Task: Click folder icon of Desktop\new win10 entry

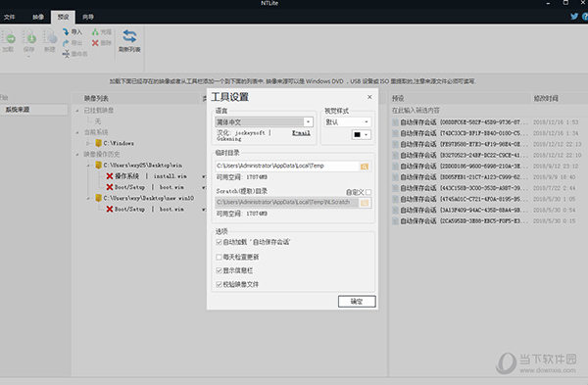Action: click(x=99, y=198)
